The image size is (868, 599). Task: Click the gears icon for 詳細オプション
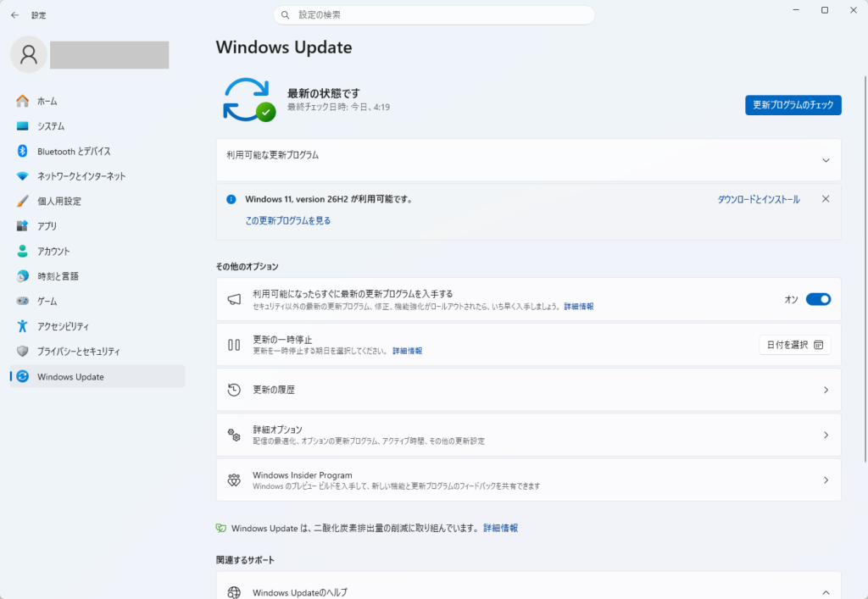(234, 435)
